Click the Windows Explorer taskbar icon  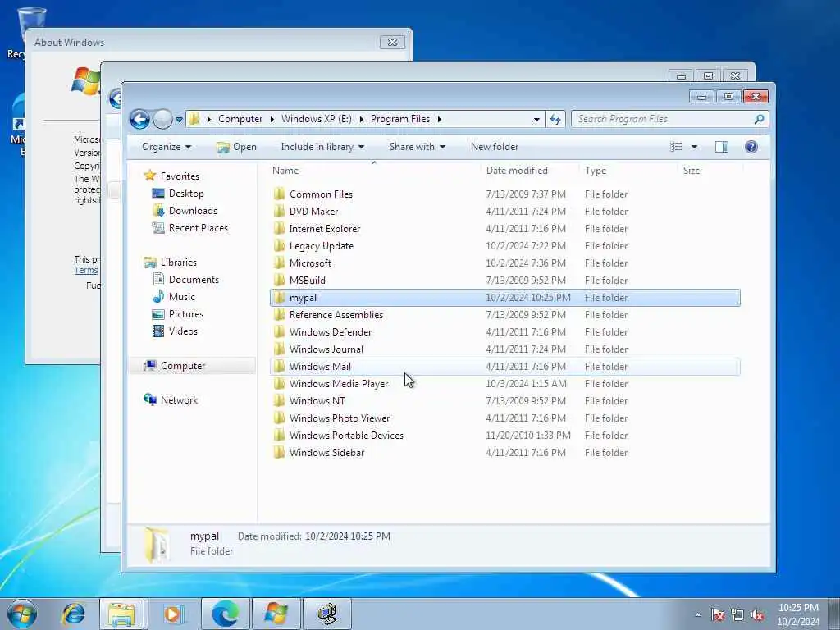[x=121, y=614]
